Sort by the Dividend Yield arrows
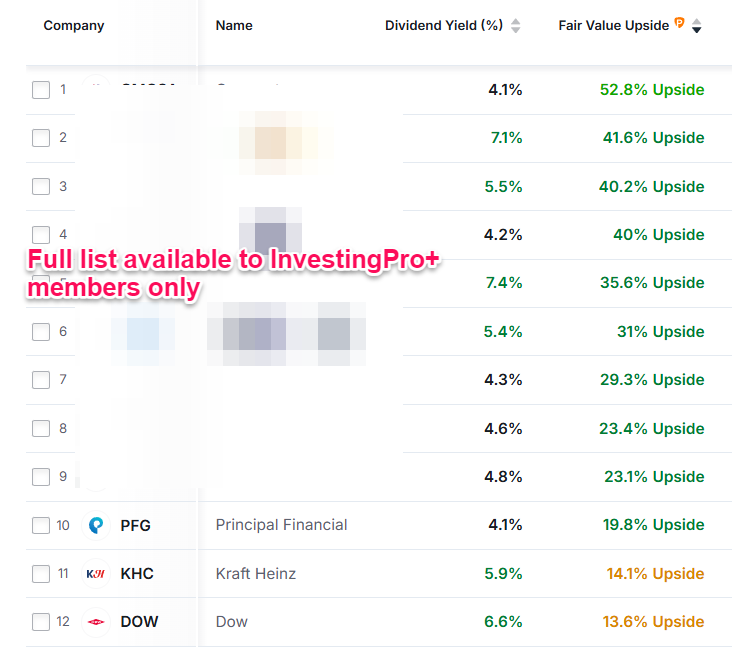Image resolution: width=732 pixels, height=658 pixels. (515, 26)
